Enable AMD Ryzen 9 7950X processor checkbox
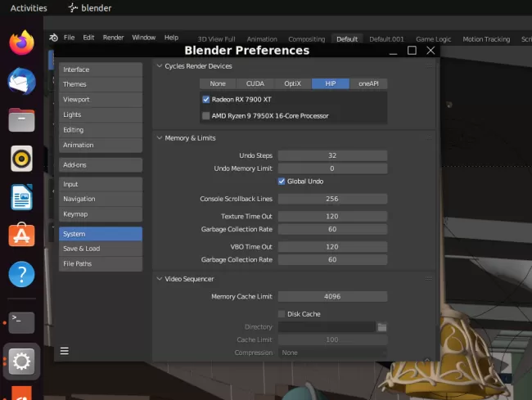Screen dimensions: 532x400 coord(206,115)
